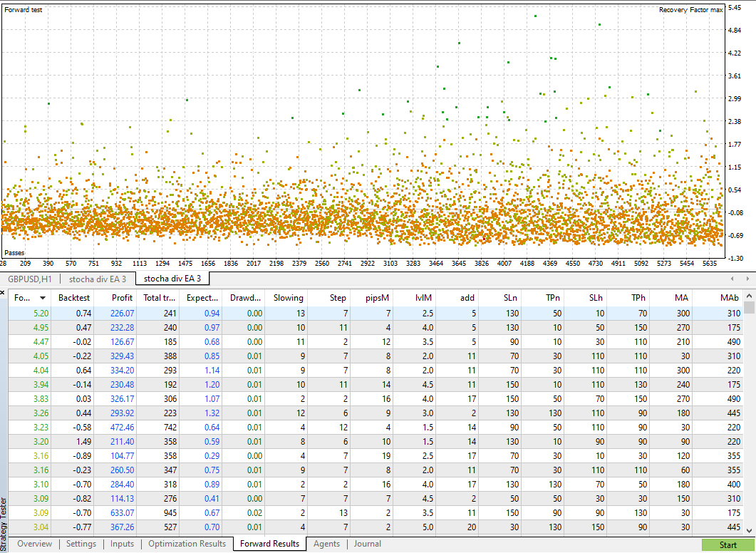Sort results by the Backtest column header

click(x=74, y=298)
